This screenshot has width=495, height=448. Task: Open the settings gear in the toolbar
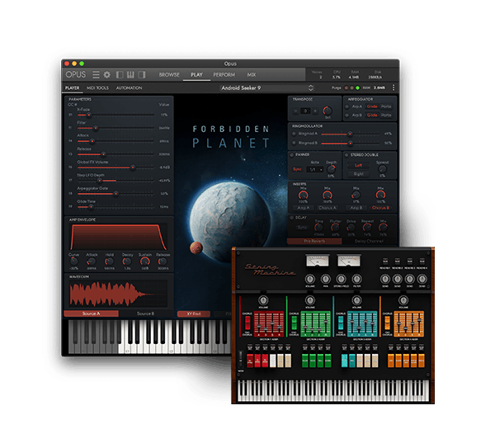tap(106, 75)
